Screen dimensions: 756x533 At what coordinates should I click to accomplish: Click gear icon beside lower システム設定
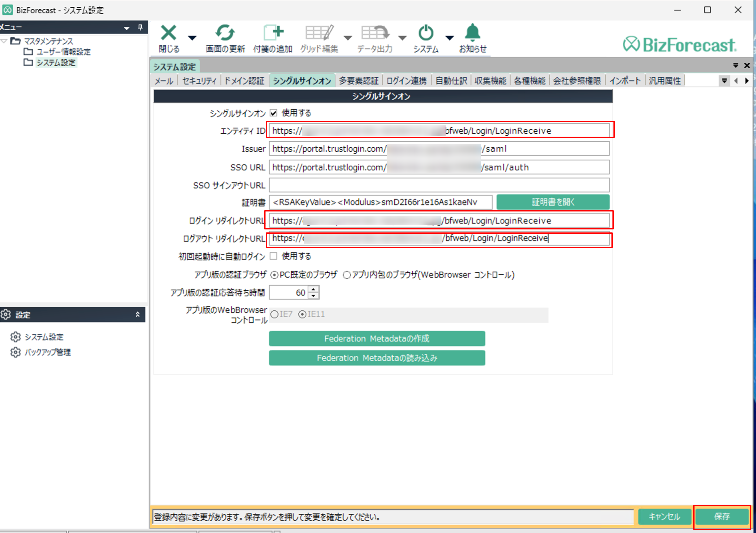click(x=15, y=337)
